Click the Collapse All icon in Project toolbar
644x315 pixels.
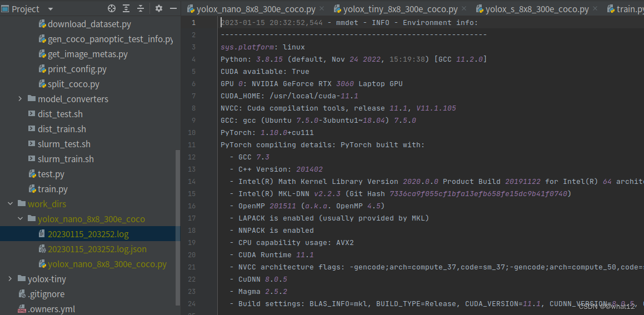tap(141, 8)
